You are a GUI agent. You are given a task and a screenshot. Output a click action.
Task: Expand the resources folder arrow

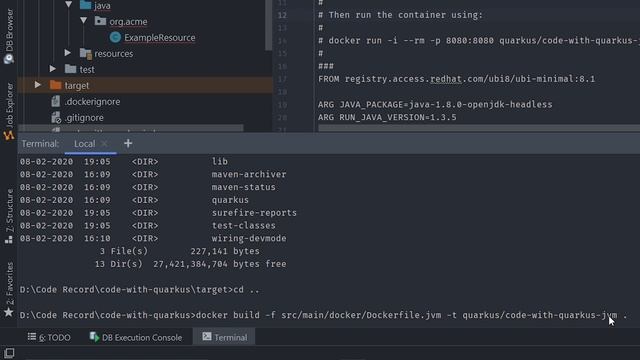pos(68,53)
